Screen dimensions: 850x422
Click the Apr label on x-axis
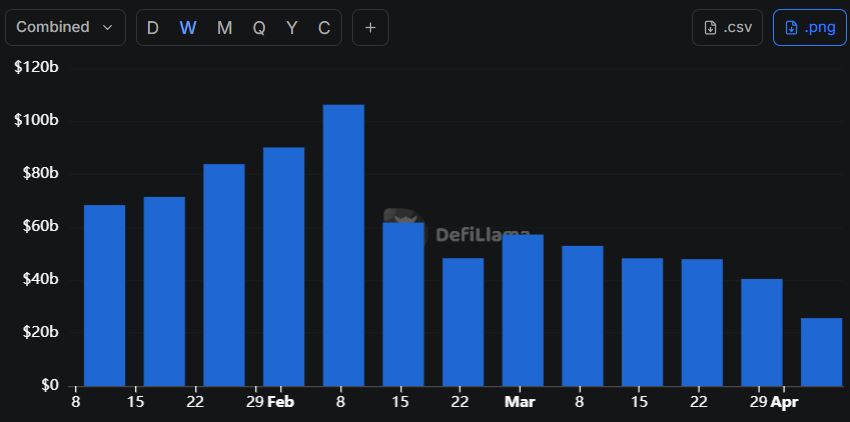point(785,402)
